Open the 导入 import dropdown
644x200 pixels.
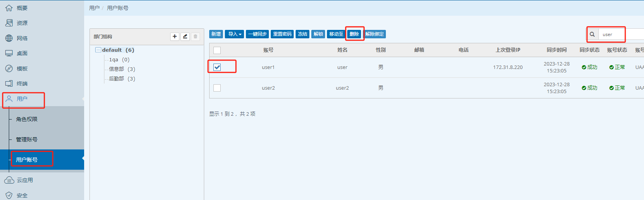pos(234,34)
